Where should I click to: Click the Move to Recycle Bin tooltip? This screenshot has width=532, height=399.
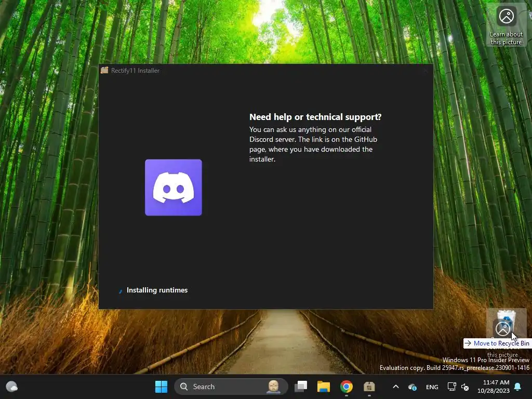pos(498,343)
